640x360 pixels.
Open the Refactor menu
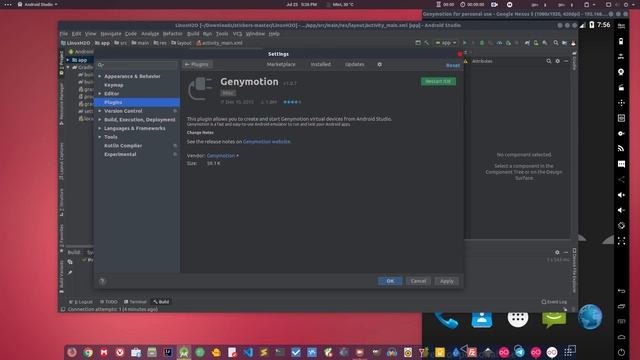point(172,33)
